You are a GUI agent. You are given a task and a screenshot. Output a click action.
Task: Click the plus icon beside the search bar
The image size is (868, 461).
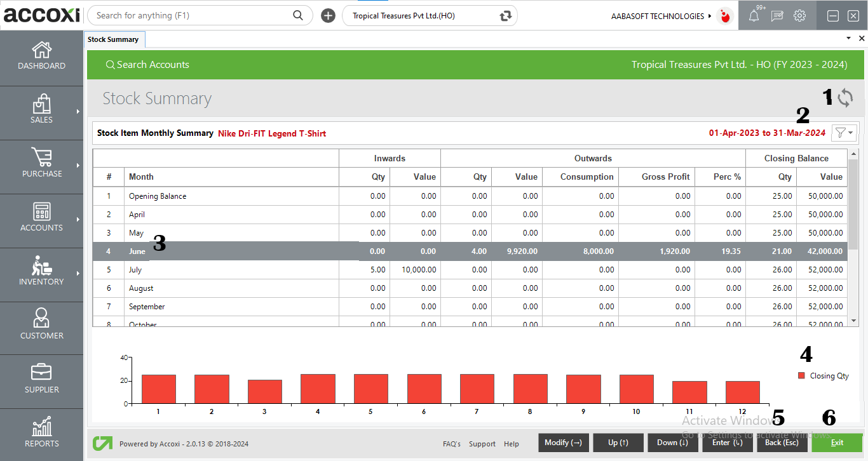(x=328, y=15)
